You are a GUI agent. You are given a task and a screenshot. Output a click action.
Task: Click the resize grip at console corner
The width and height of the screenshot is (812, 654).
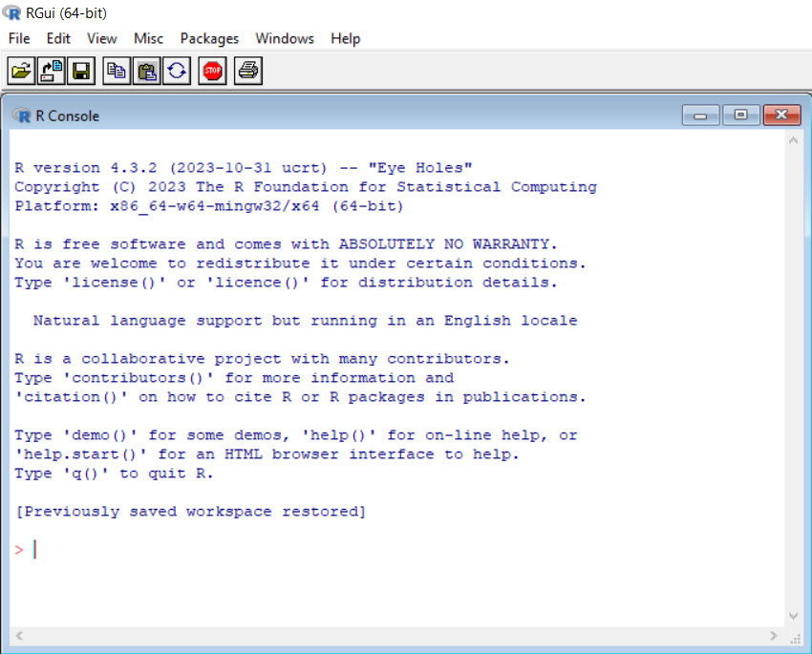(x=795, y=639)
